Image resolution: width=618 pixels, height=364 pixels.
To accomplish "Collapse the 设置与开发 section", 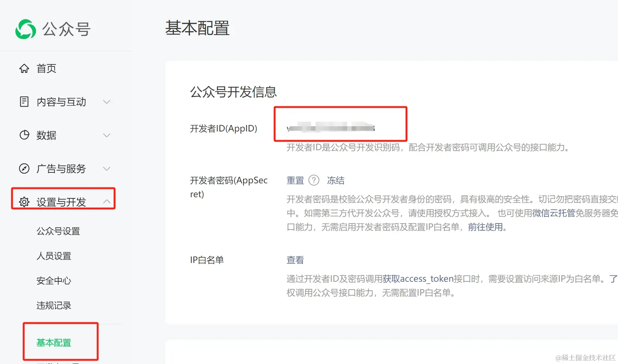I will point(107,201).
